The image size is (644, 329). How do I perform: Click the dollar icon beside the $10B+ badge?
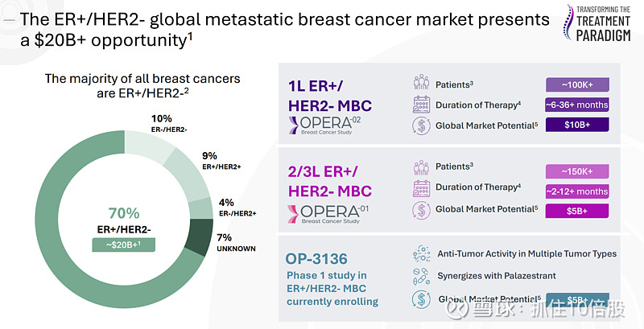click(x=421, y=125)
